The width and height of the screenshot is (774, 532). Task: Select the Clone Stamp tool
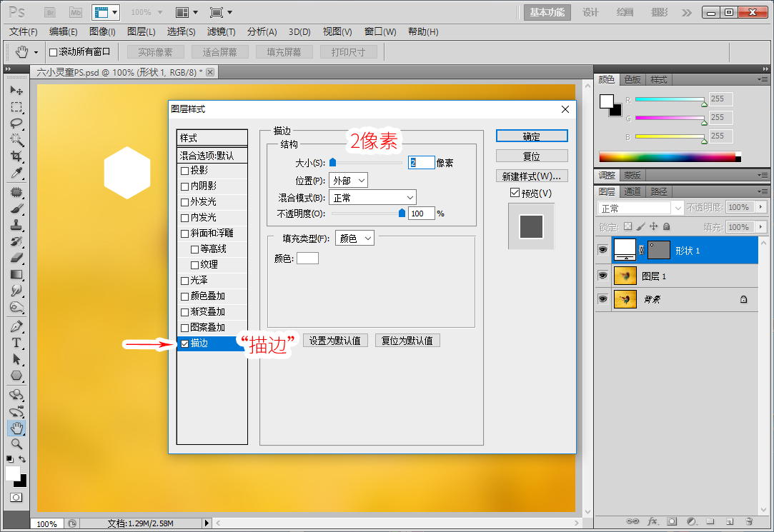(x=16, y=225)
